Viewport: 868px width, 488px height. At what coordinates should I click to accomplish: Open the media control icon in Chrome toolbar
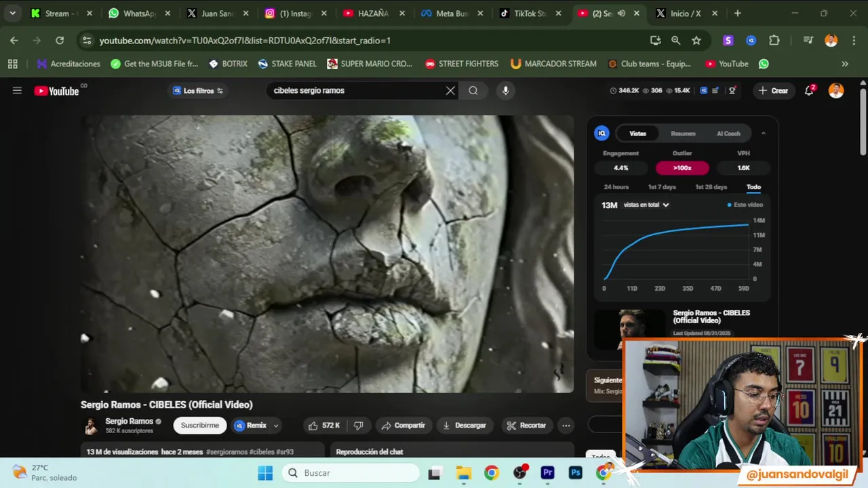tap(808, 41)
